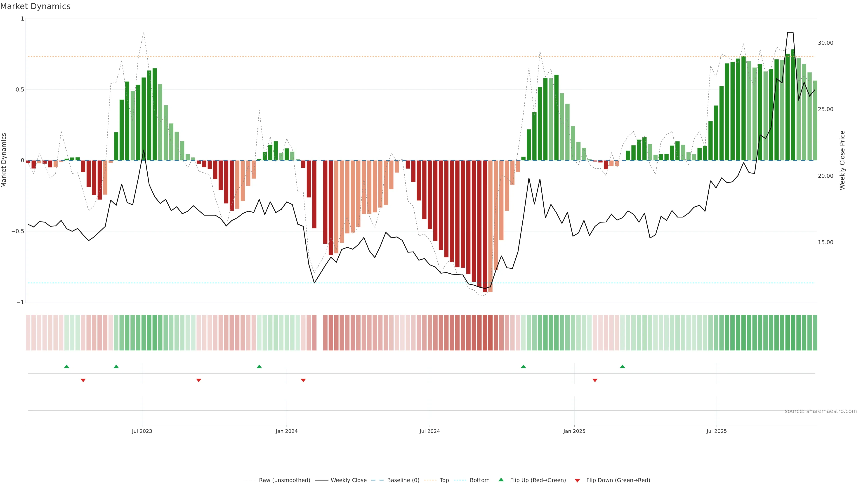Click green flip-up triangle before Jan 2024
Viewport: 868px width, 488px height.
click(259, 366)
